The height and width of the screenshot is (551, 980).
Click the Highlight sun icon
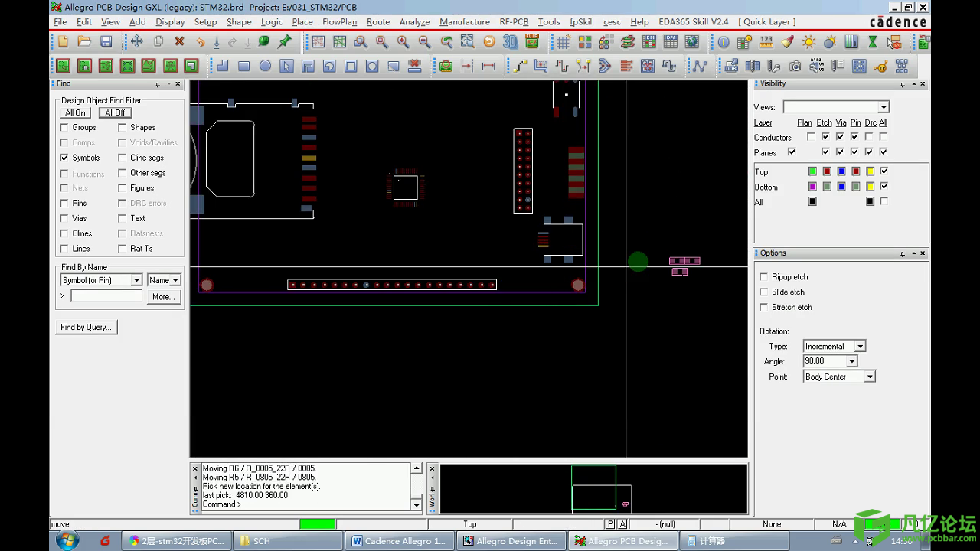coord(808,42)
